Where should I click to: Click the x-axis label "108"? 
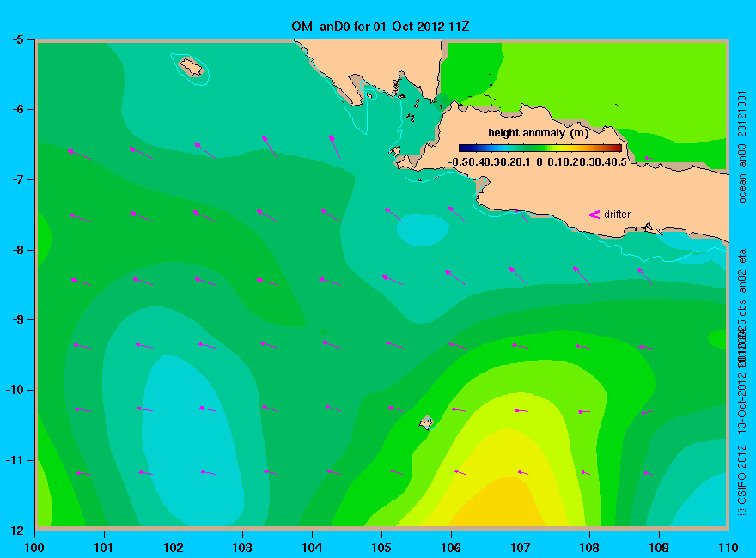589,548
